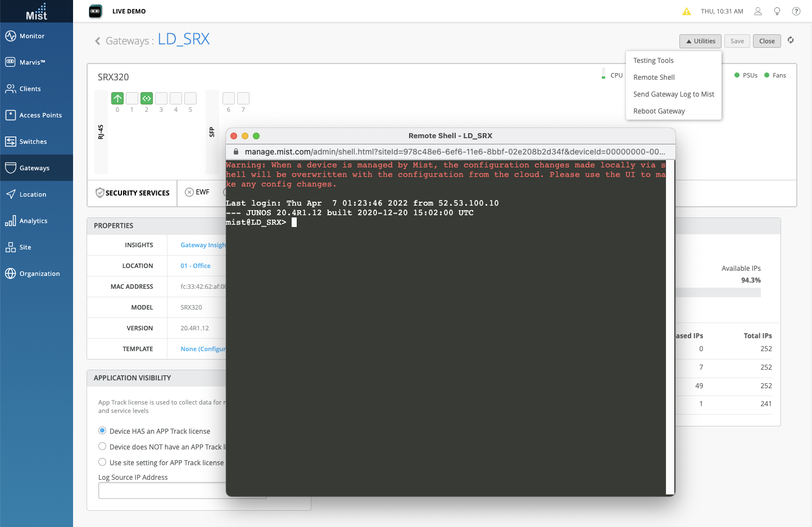Select RJ-45 port 2 icon
Screen dimensions: 812x527
click(x=147, y=98)
